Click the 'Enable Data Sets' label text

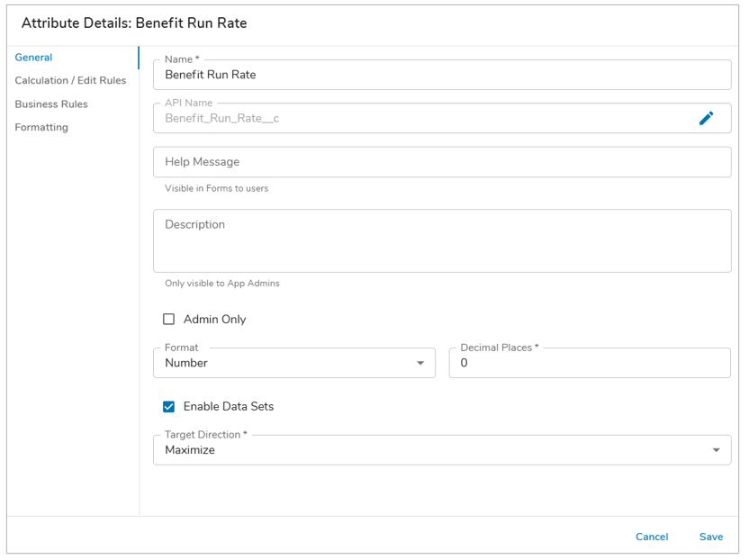pyautogui.click(x=228, y=407)
